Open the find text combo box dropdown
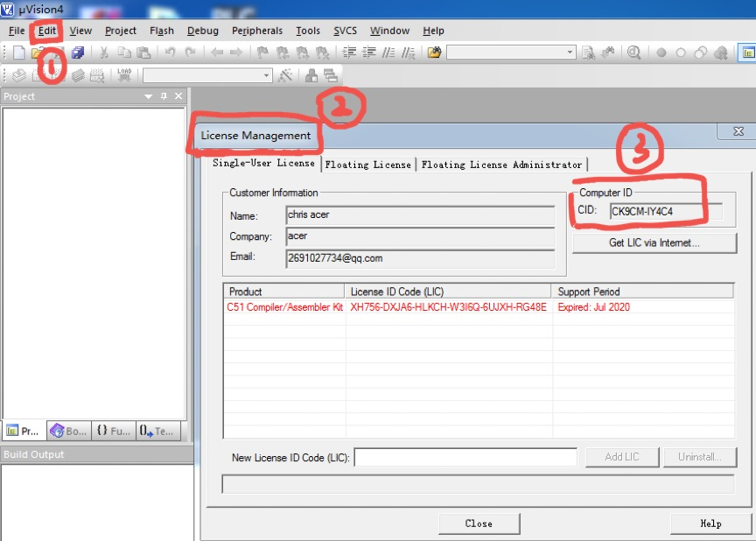756x541 pixels. coord(570,52)
